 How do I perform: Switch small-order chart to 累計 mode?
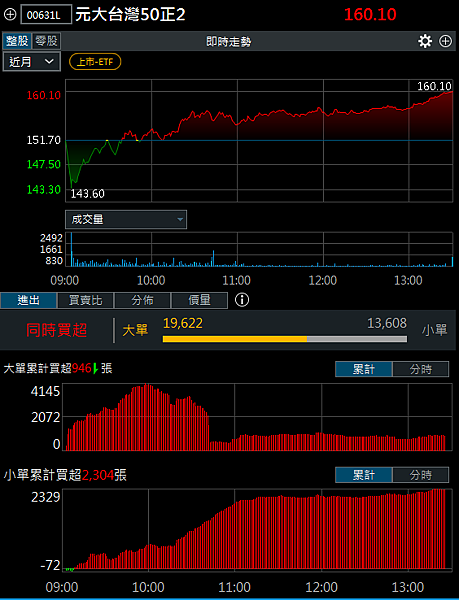pos(364,475)
